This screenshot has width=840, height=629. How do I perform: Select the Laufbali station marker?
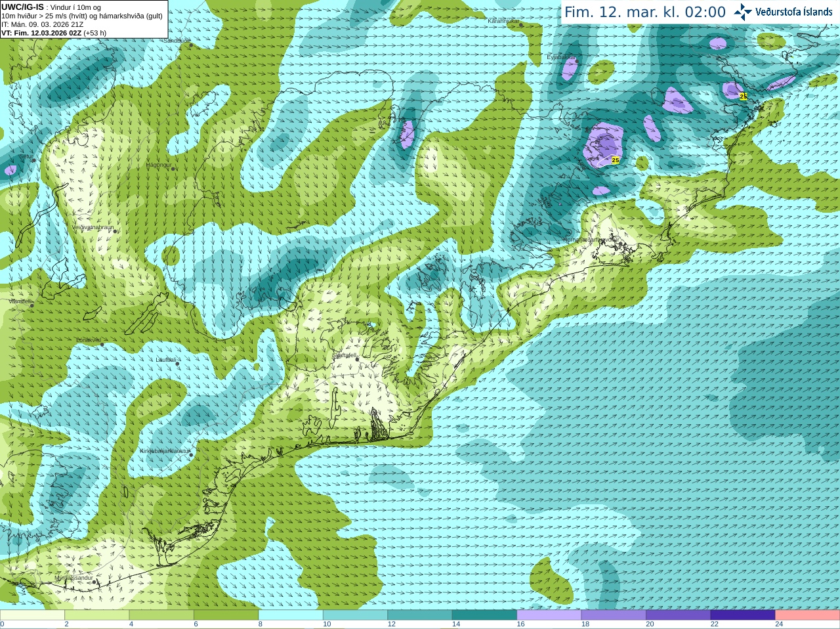177,362
